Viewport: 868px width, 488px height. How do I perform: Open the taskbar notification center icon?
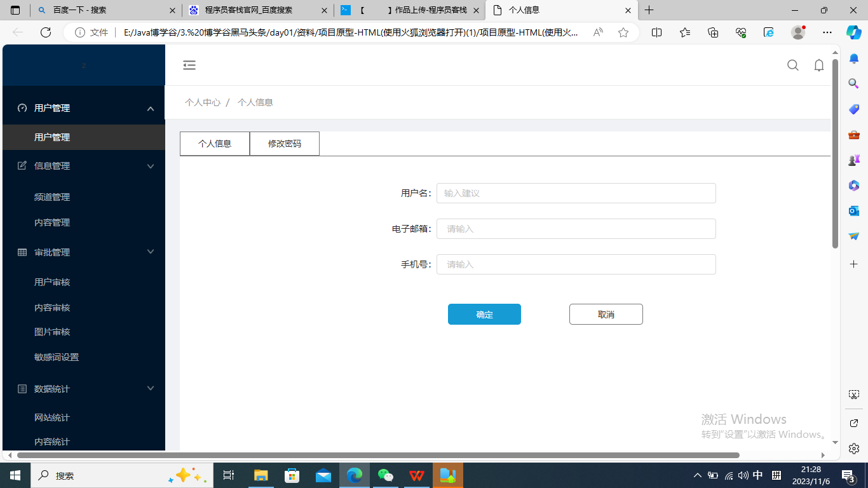[848, 475]
